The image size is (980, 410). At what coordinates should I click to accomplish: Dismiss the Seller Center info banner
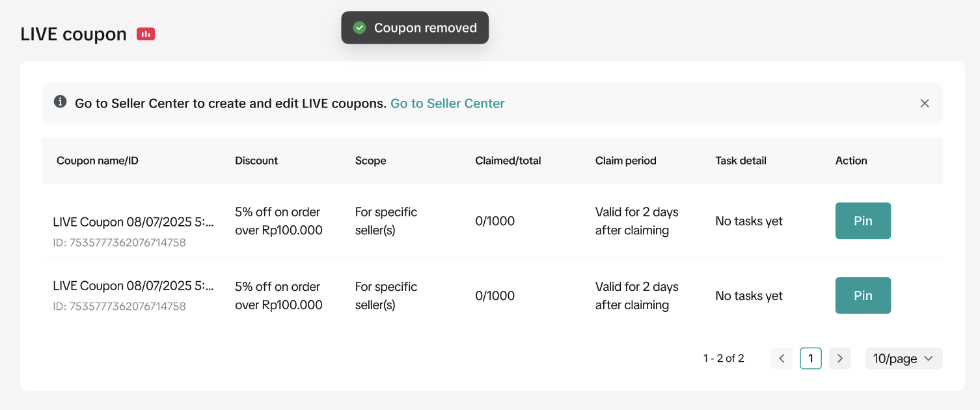pos(925,103)
